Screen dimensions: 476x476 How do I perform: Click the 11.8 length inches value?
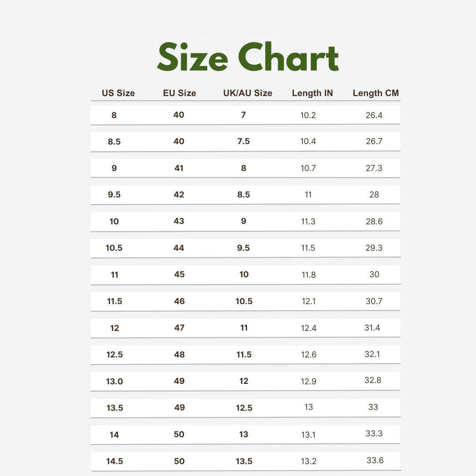[x=309, y=275]
